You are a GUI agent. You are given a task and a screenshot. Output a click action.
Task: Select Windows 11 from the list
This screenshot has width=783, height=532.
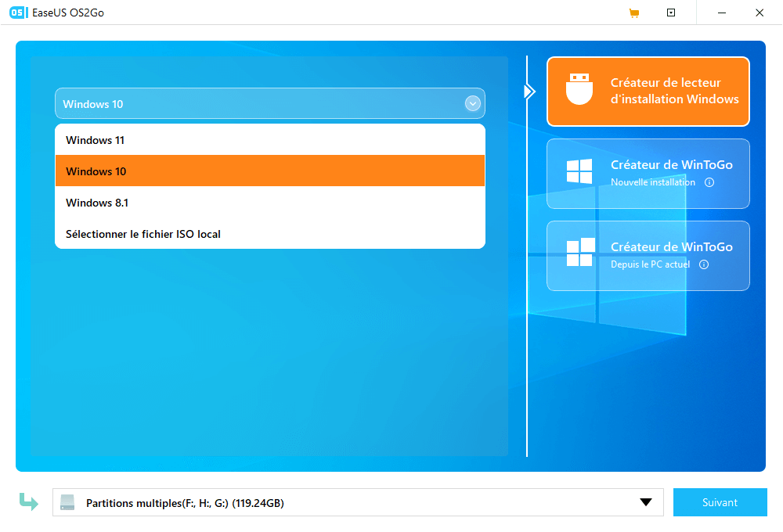270,140
